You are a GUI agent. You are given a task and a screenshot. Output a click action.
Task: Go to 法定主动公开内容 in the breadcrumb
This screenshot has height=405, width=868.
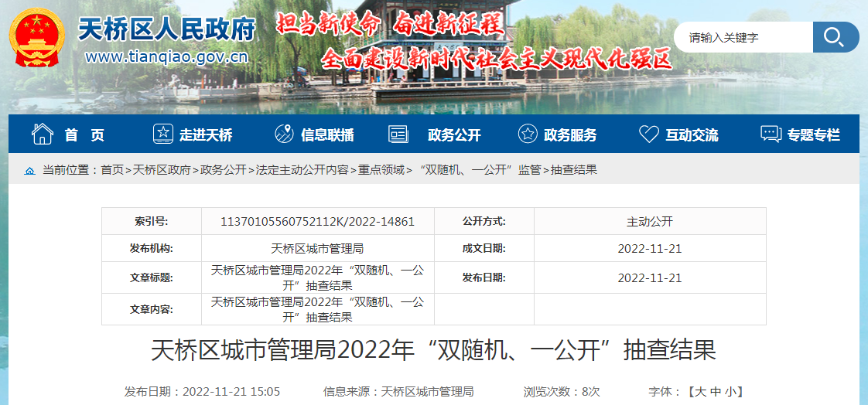coord(302,170)
